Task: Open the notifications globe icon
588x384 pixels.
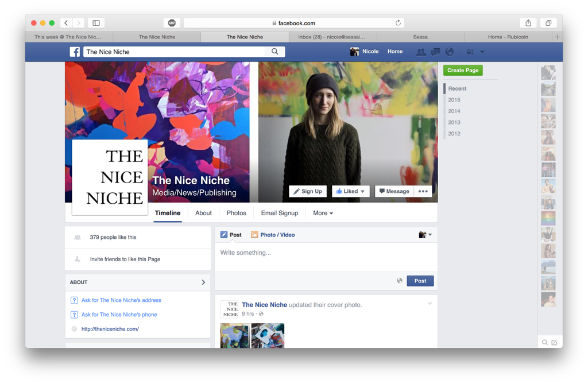Action: (x=449, y=52)
